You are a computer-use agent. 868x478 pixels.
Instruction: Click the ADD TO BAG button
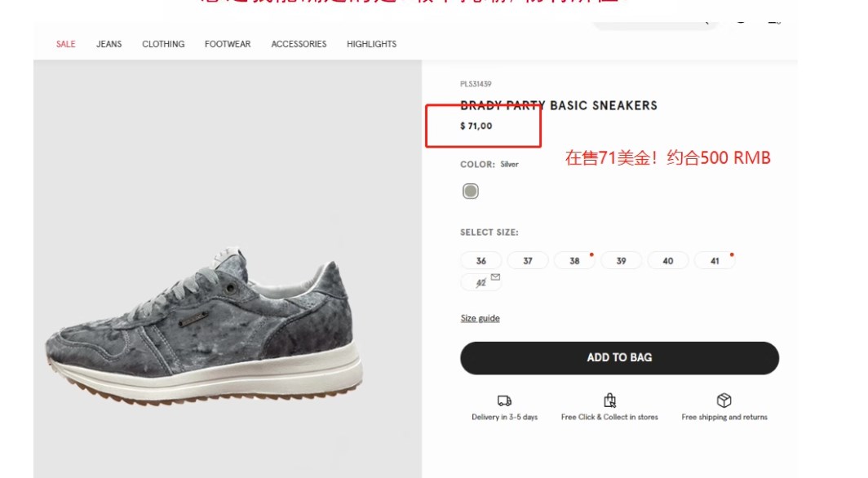(x=619, y=358)
